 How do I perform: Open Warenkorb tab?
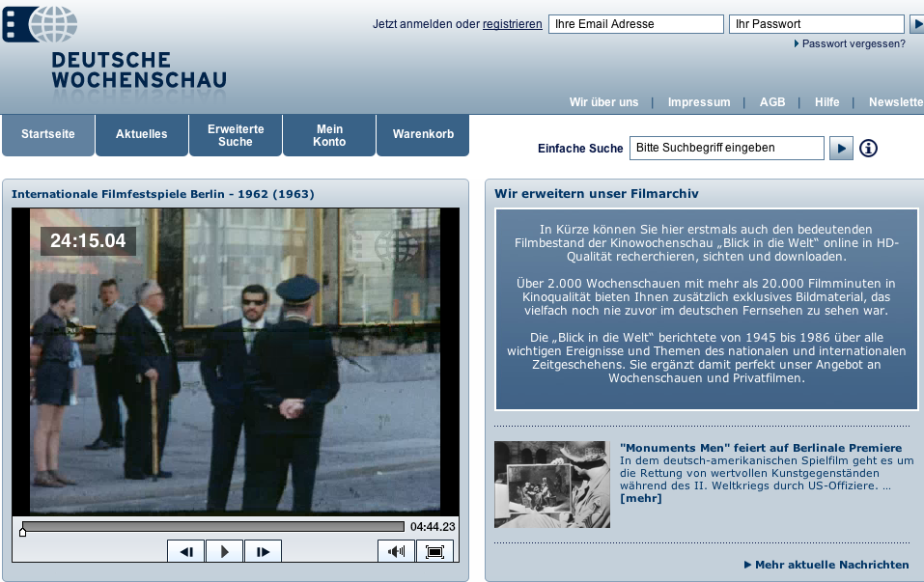423,135
